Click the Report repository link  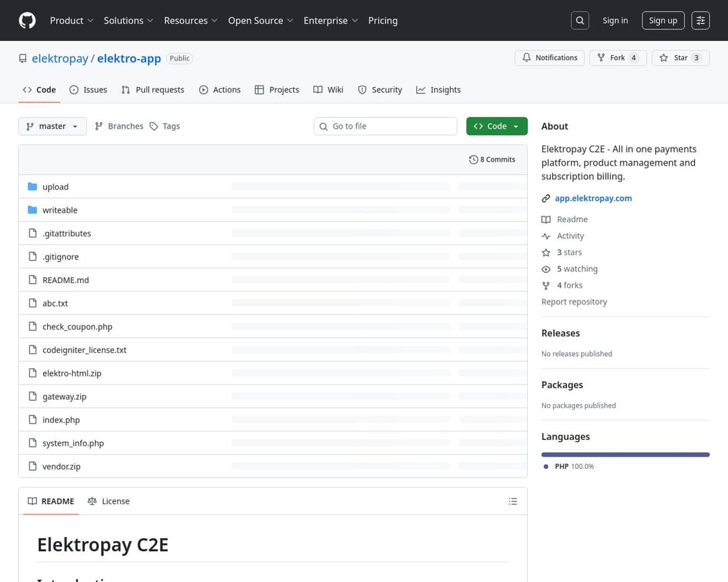(574, 302)
